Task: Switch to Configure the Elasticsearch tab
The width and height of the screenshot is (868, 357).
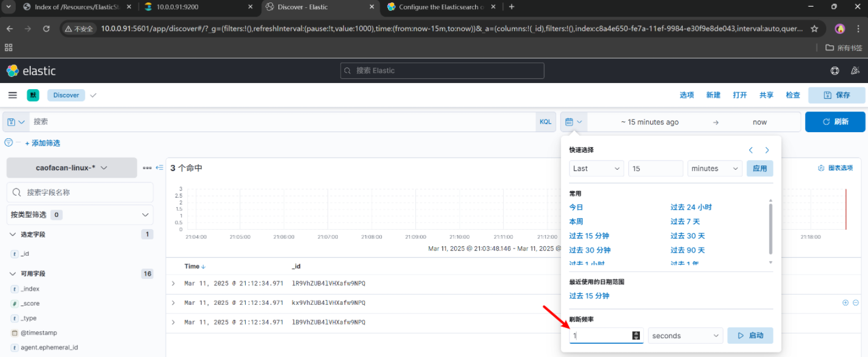Action: (440, 7)
